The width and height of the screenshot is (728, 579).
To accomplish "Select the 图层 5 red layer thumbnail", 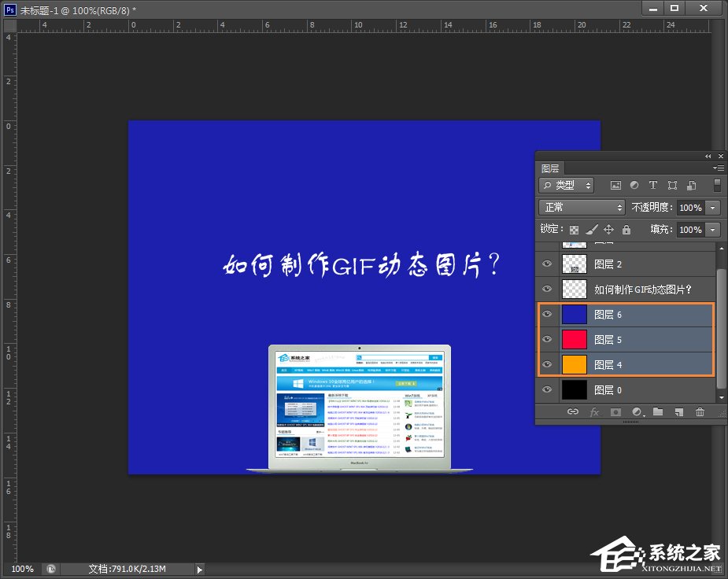I will [575, 339].
